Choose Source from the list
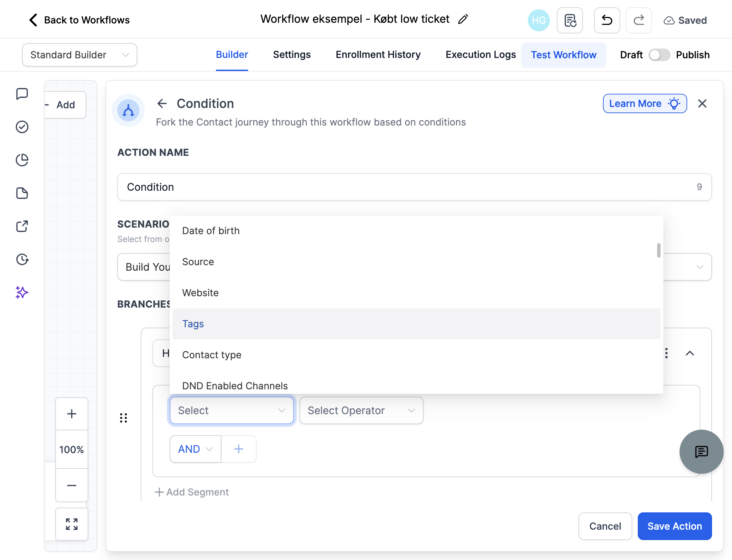Screen dimensions: 732x560 coord(416,262)
